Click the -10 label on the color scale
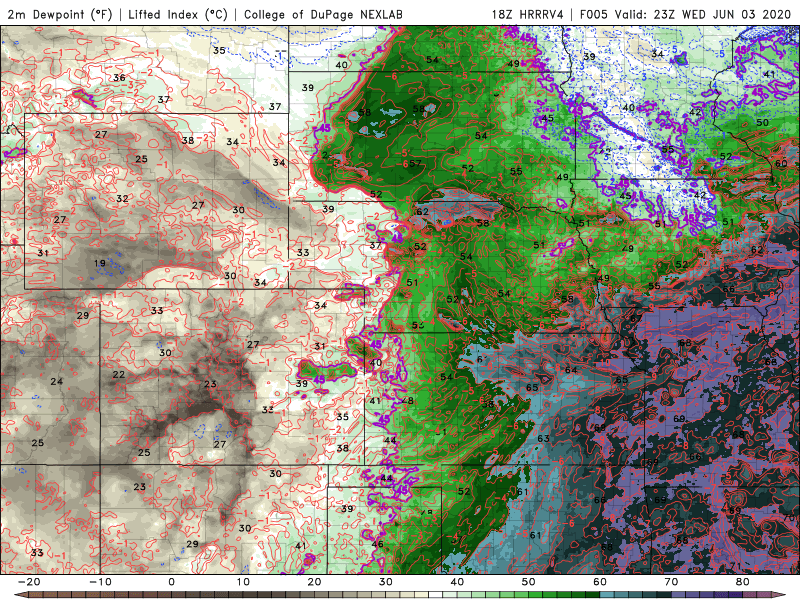Image resolution: width=800 pixels, height=600 pixels. (100, 582)
